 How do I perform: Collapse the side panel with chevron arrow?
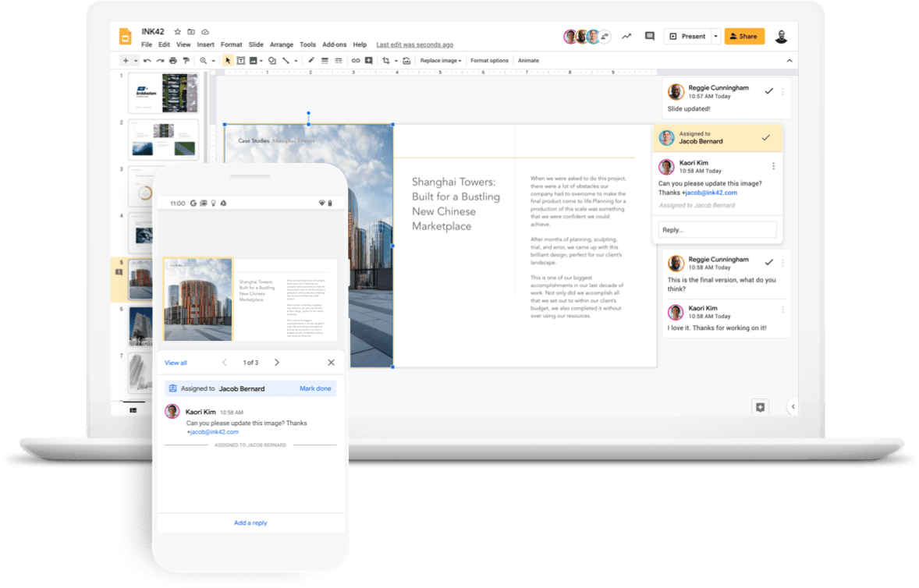pyautogui.click(x=793, y=406)
